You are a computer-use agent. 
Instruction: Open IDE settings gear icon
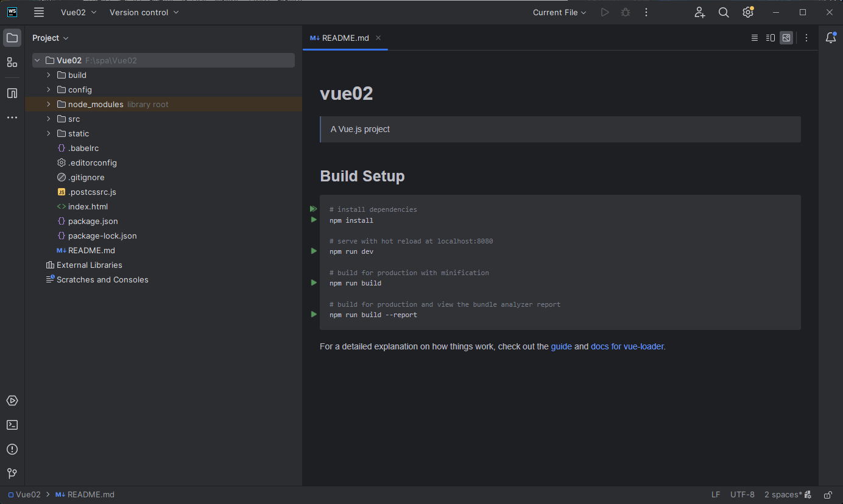point(748,12)
